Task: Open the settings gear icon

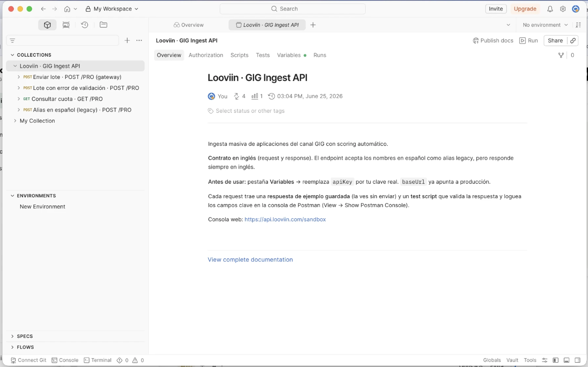Action: (563, 9)
